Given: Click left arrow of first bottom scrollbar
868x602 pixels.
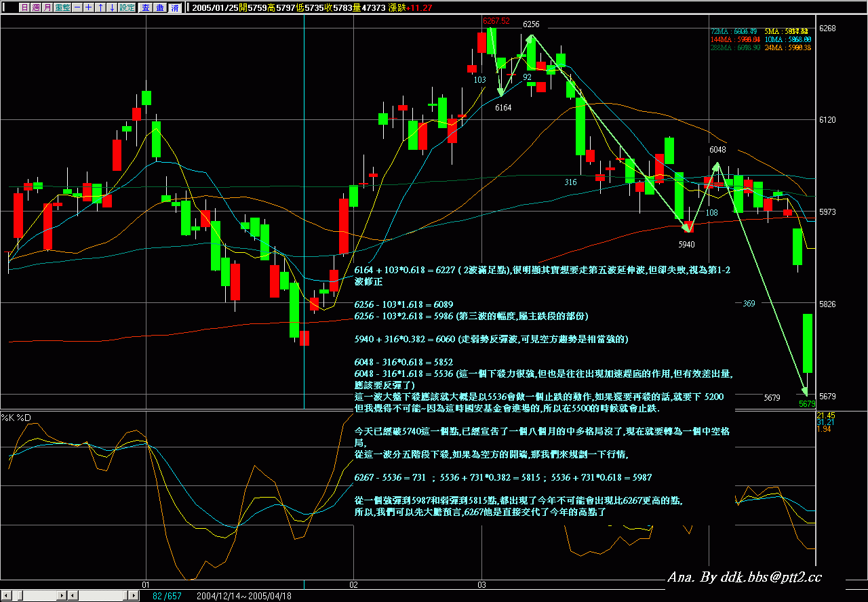Looking at the screenshot, I should pos(6,595).
